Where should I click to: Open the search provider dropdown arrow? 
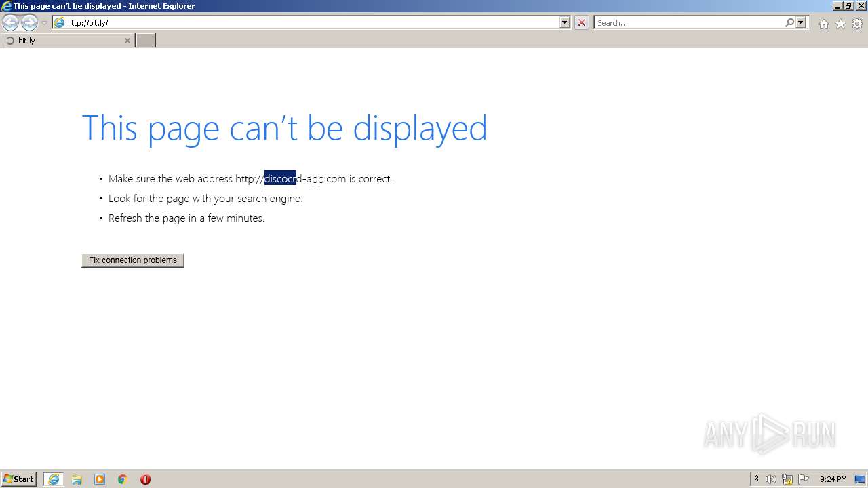point(801,23)
